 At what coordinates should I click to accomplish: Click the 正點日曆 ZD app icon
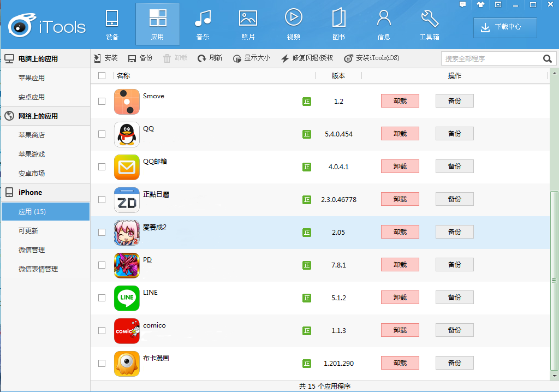[127, 200]
